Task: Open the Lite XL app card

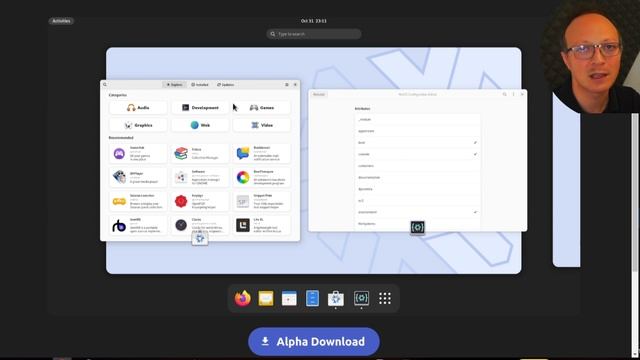Action: click(262, 225)
